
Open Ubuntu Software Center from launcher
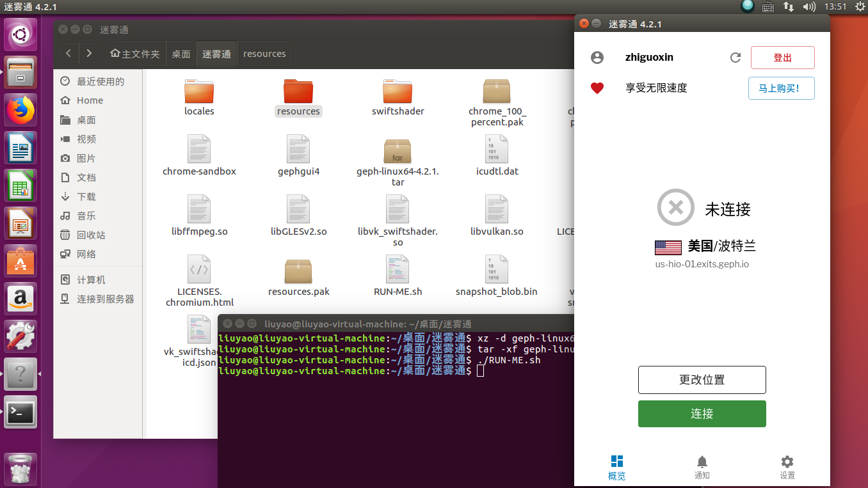pos(21,261)
